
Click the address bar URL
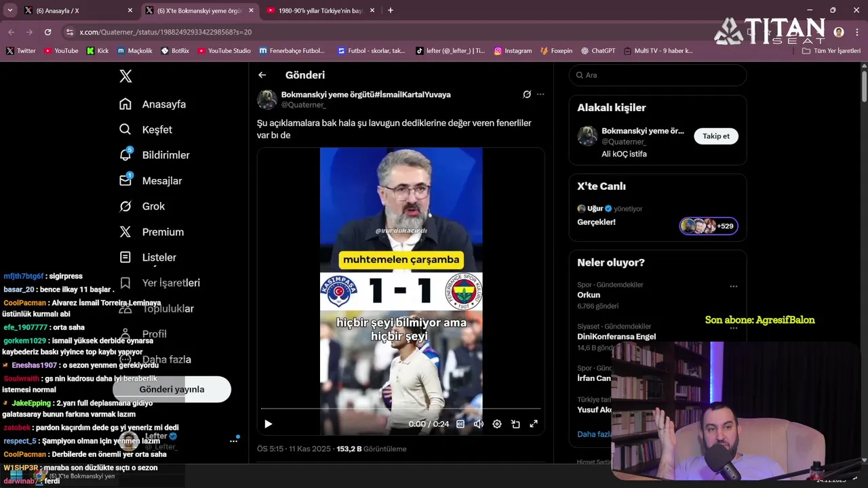(165, 32)
